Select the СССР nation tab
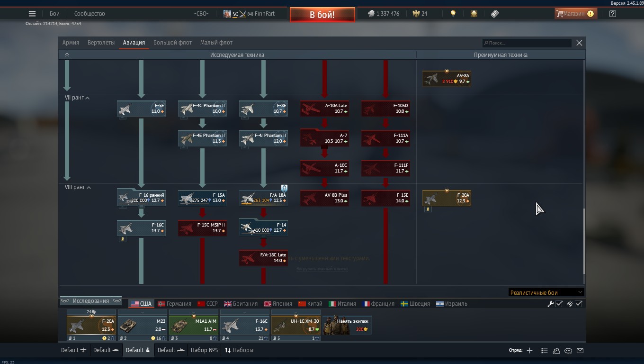This screenshot has width=644, height=364. tap(207, 304)
